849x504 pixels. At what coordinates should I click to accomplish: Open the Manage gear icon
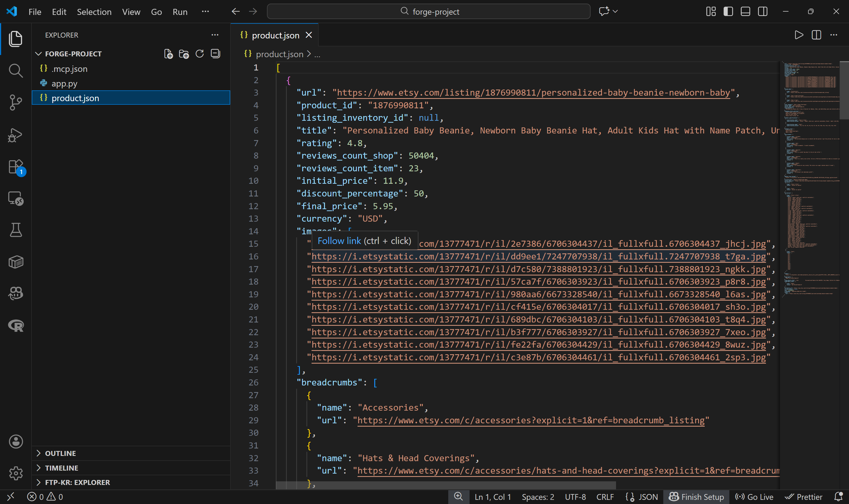(16, 473)
